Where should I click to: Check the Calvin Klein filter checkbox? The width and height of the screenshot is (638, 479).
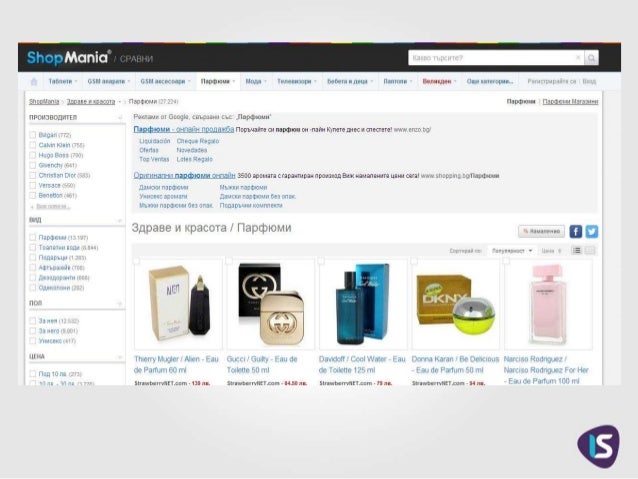[33, 145]
